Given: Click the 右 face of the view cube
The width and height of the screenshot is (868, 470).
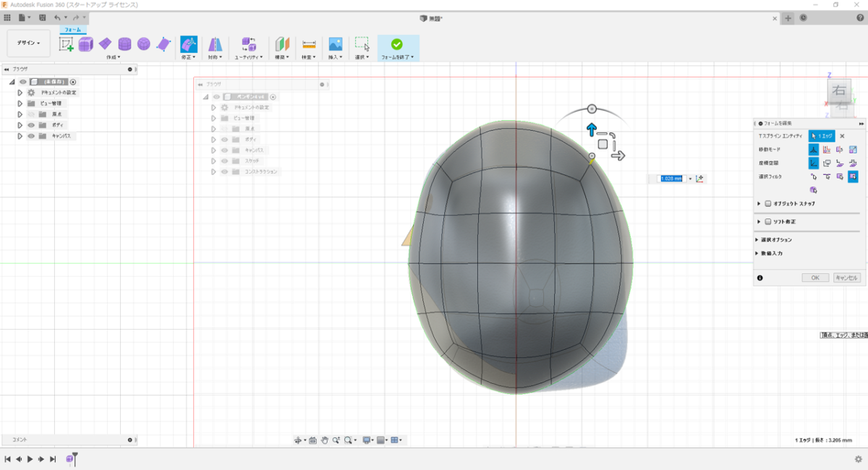Looking at the screenshot, I should pos(839,90).
